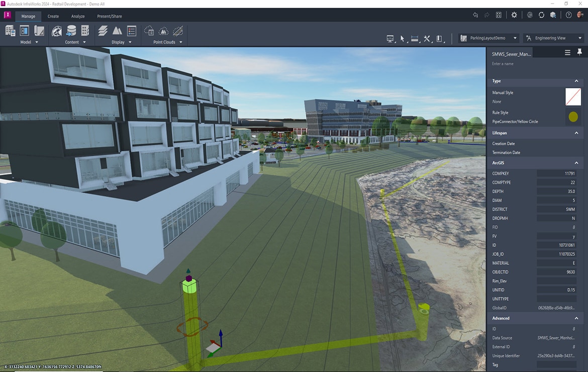Open the Present/Share tab

tap(109, 16)
